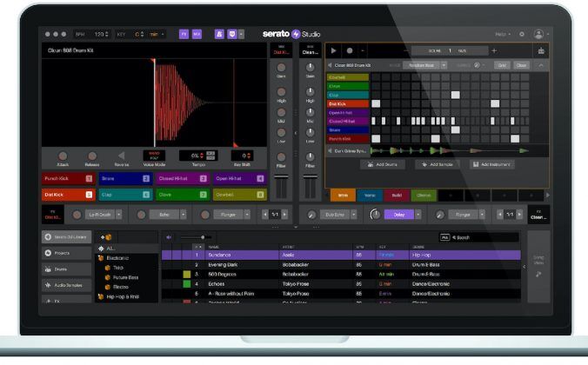Click the scene list right arrow
The width and height of the screenshot is (588, 365).
tap(547, 196)
